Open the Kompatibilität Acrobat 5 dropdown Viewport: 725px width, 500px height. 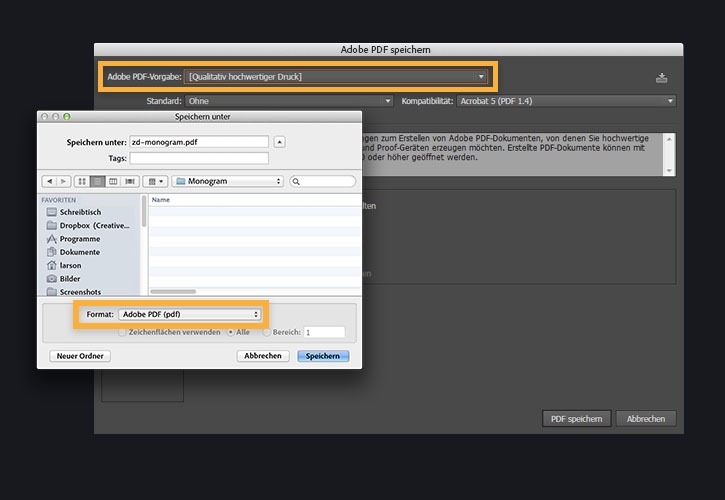coord(566,101)
